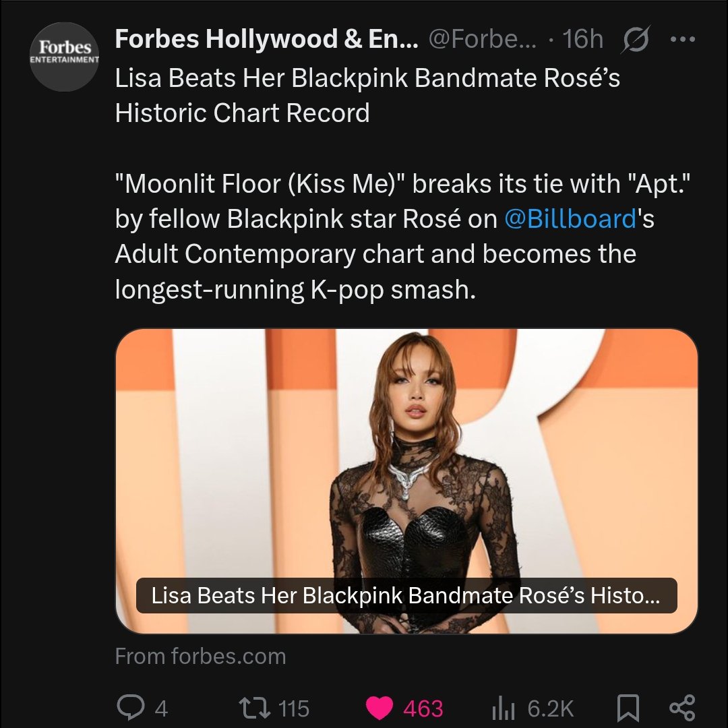Click the "Historic Chart Record" post text
The image size is (728, 728).
tap(243, 113)
